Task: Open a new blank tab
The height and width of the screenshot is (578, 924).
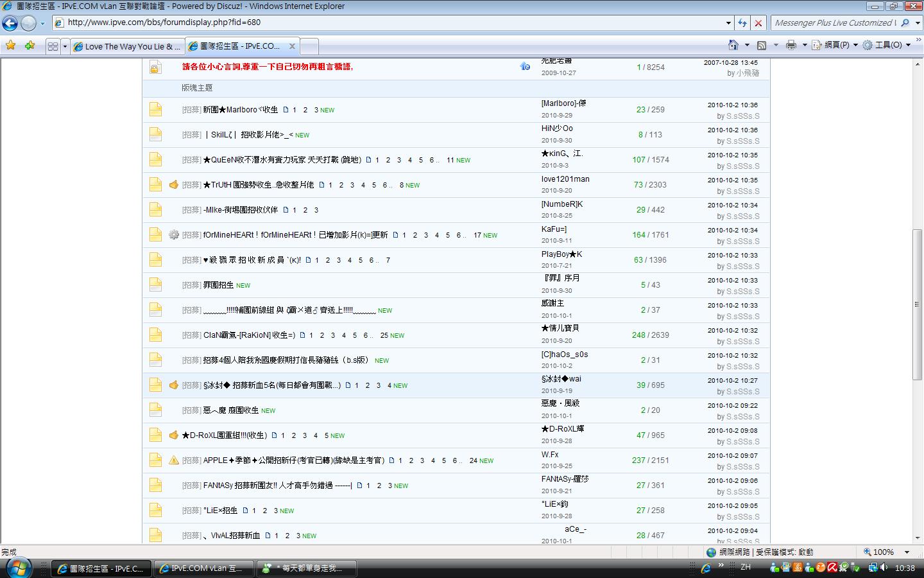Action: tap(309, 46)
